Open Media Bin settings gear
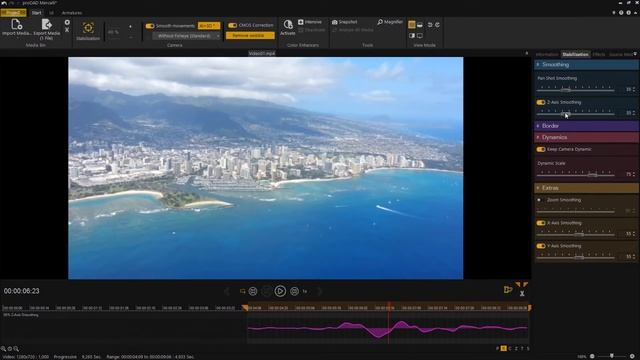Screen dimensions: 640x360 tap(67, 22)
